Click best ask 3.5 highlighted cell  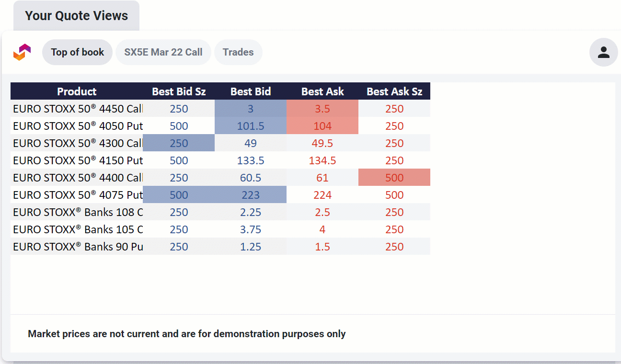[322, 109]
